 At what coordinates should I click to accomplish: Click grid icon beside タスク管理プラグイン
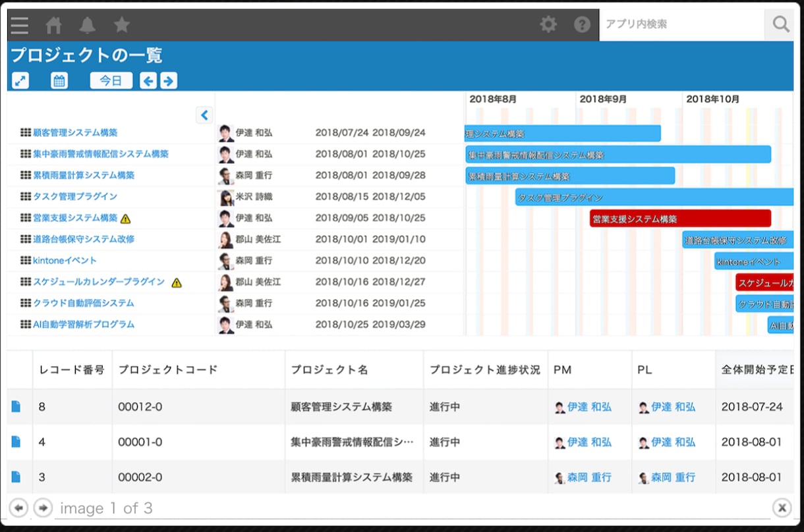(26, 196)
